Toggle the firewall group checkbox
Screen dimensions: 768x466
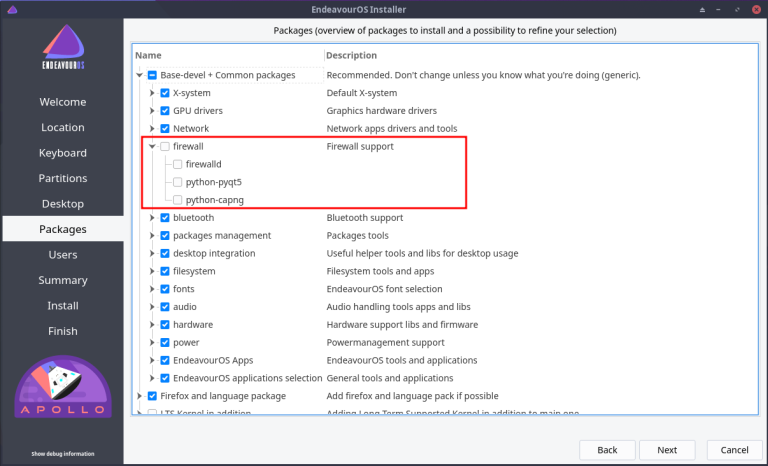click(x=165, y=146)
